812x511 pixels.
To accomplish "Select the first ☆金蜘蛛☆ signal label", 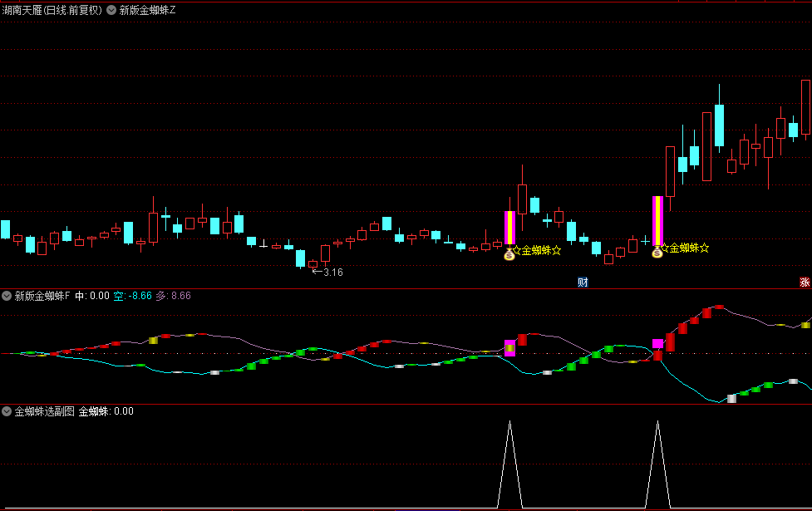I will coord(537,251).
